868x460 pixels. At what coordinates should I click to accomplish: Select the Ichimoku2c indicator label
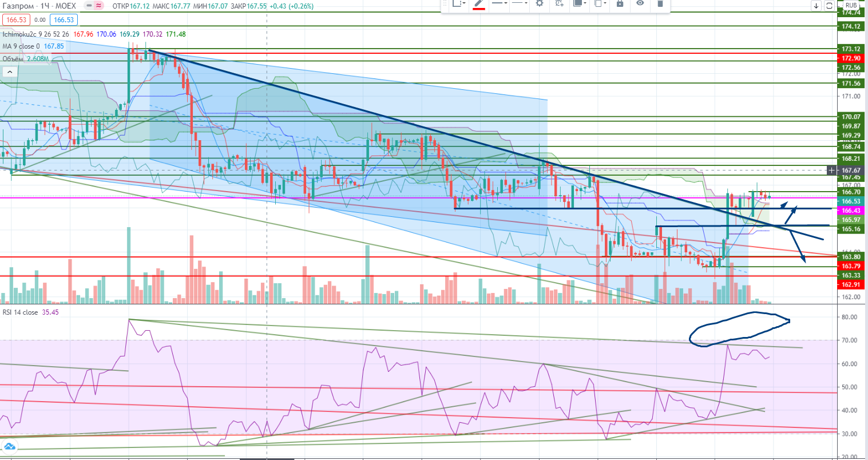(x=21, y=34)
